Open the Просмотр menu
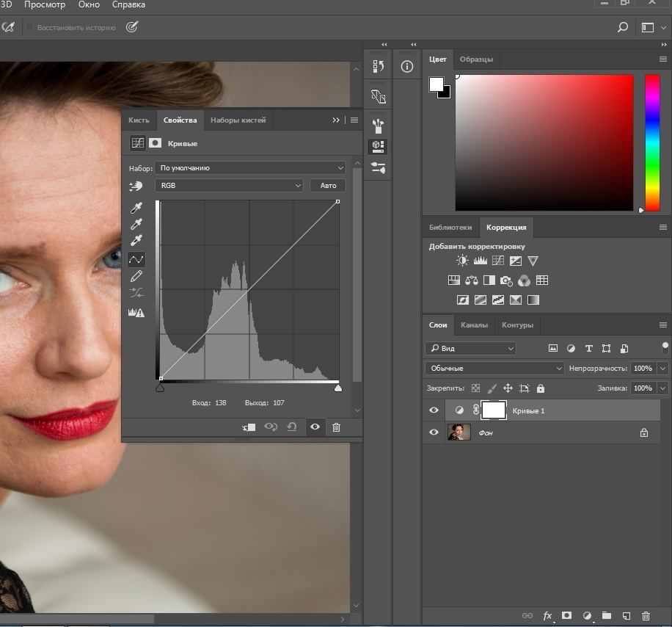The height and width of the screenshot is (627, 672). click(x=45, y=5)
